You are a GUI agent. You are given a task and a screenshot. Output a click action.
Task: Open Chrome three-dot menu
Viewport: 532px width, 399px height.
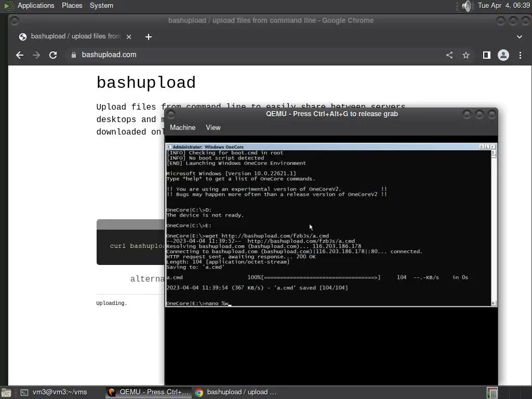[x=520, y=55]
